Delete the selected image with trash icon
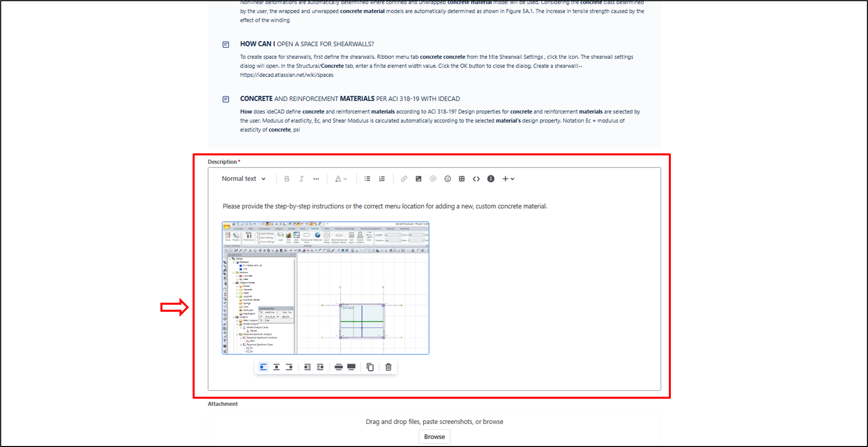 pos(388,367)
